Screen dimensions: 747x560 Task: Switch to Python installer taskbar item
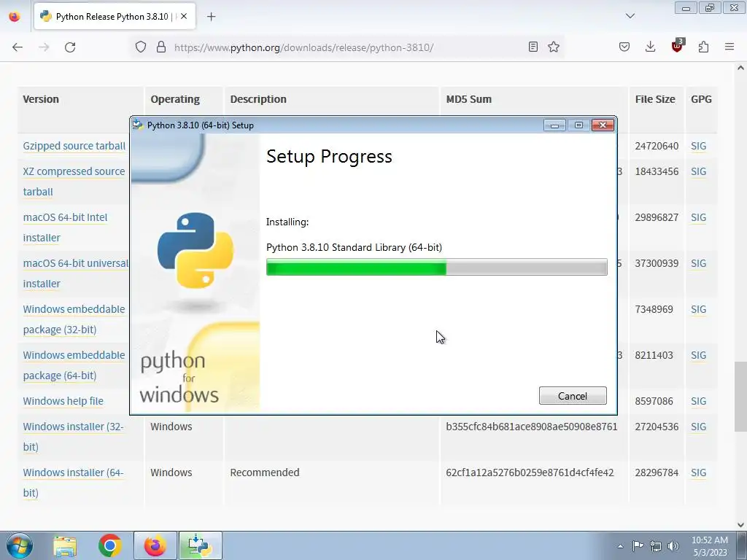pos(200,545)
